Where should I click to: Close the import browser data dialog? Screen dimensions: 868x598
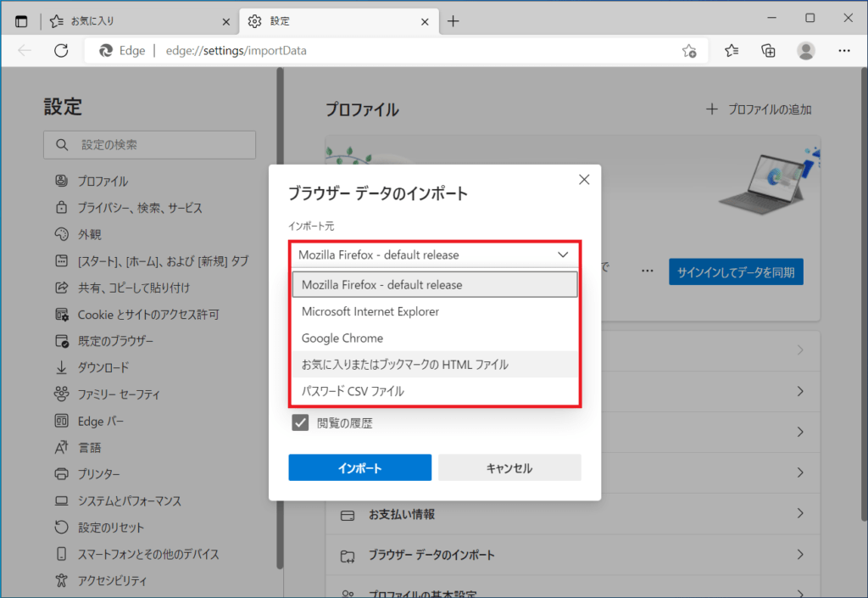[583, 180]
